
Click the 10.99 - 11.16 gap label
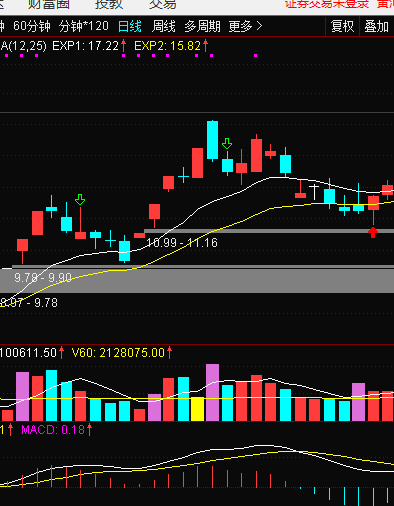coord(182,242)
